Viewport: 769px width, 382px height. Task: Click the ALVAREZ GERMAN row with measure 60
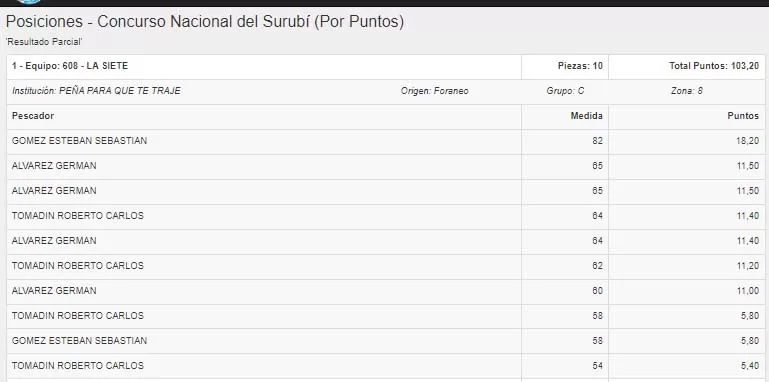point(385,291)
